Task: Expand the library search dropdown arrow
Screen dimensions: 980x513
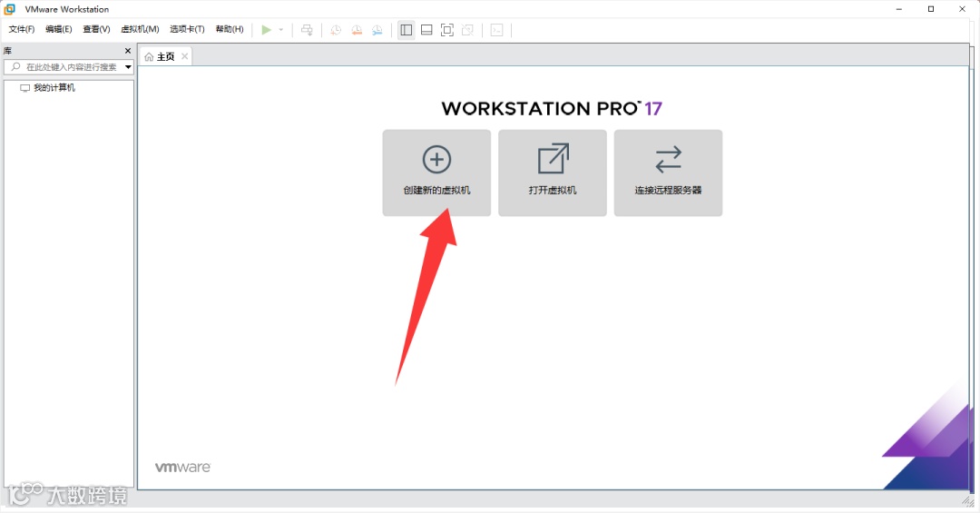Action: click(x=128, y=67)
